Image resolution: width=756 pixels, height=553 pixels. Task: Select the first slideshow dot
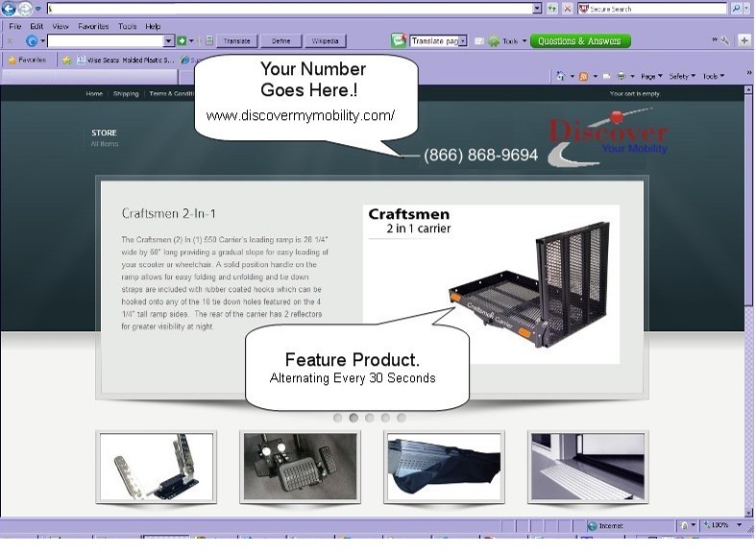click(x=337, y=418)
